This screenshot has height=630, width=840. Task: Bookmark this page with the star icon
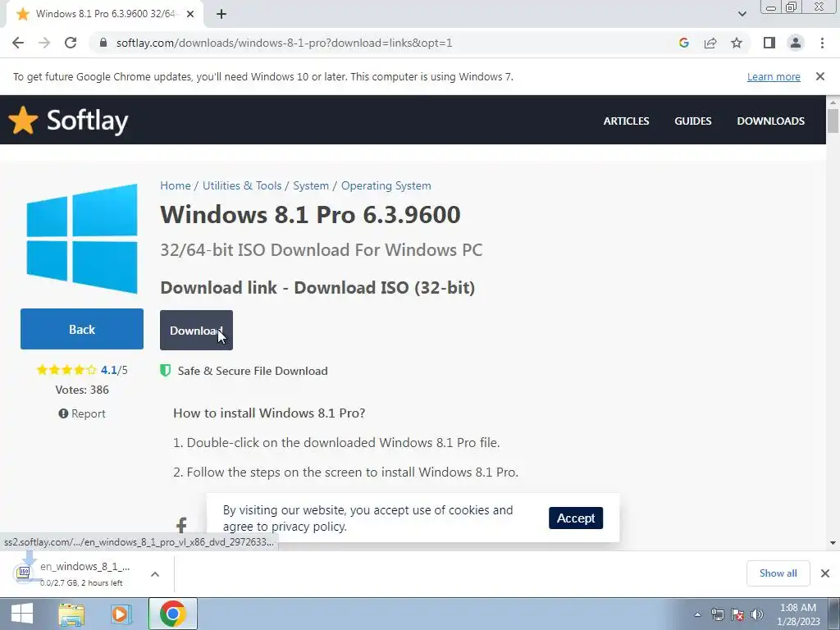(737, 43)
